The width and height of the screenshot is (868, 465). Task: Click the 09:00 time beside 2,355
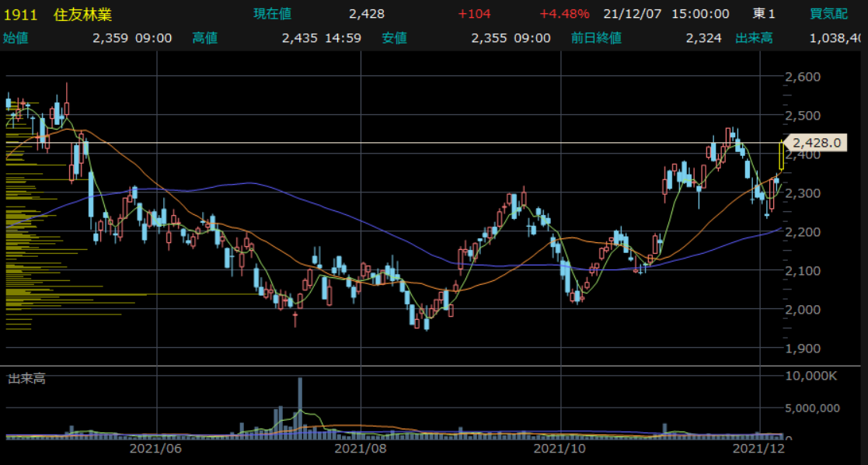tap(532, 38)
